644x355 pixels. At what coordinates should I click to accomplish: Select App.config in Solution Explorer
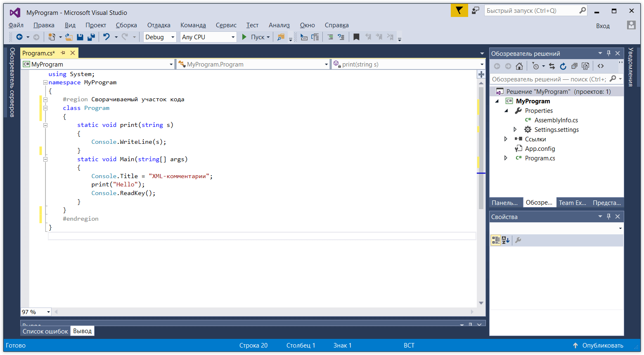pyautogui.click(x=540, y=149)
